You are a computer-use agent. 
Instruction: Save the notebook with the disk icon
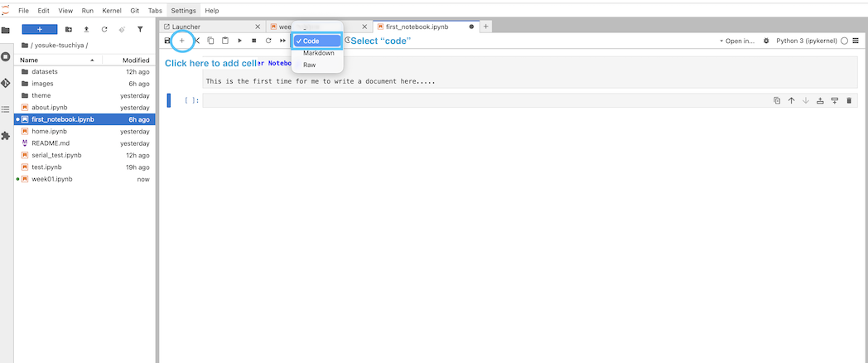pyautogui.click(x=168, y=41)
